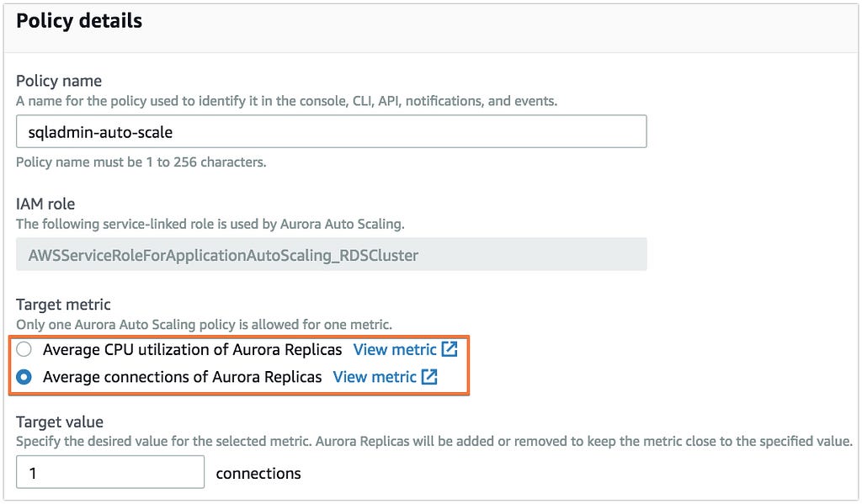The image size is (862, 504).
Task: Click the disabled AWSServiceRoleForApplicationAutoScaling_RDSCluster role field
Action: click(332, 254)
